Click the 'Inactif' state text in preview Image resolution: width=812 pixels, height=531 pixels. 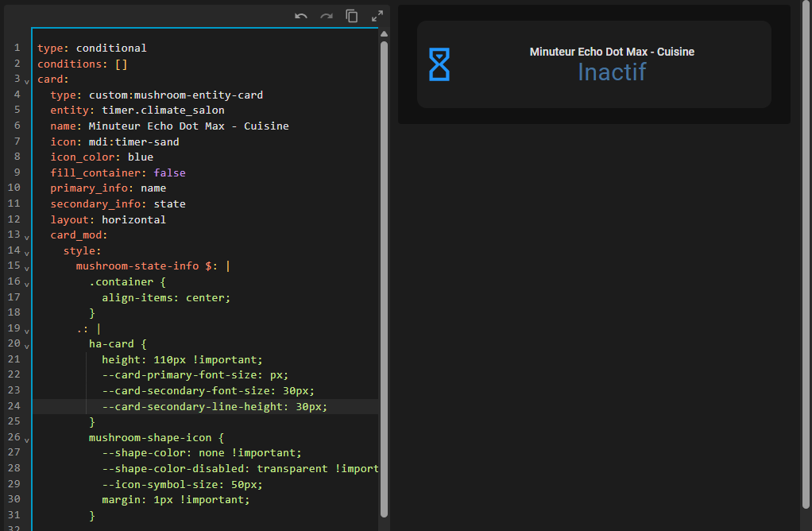(x=611, y=72)
